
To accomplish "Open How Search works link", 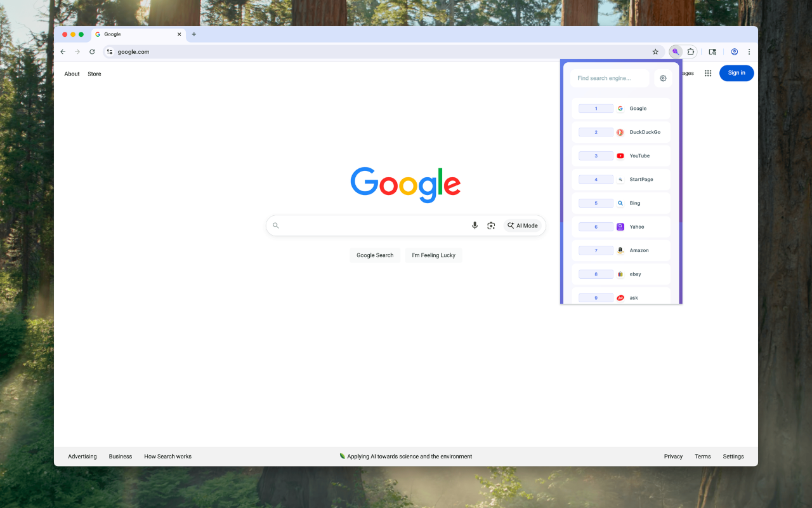I will (167, 457).
